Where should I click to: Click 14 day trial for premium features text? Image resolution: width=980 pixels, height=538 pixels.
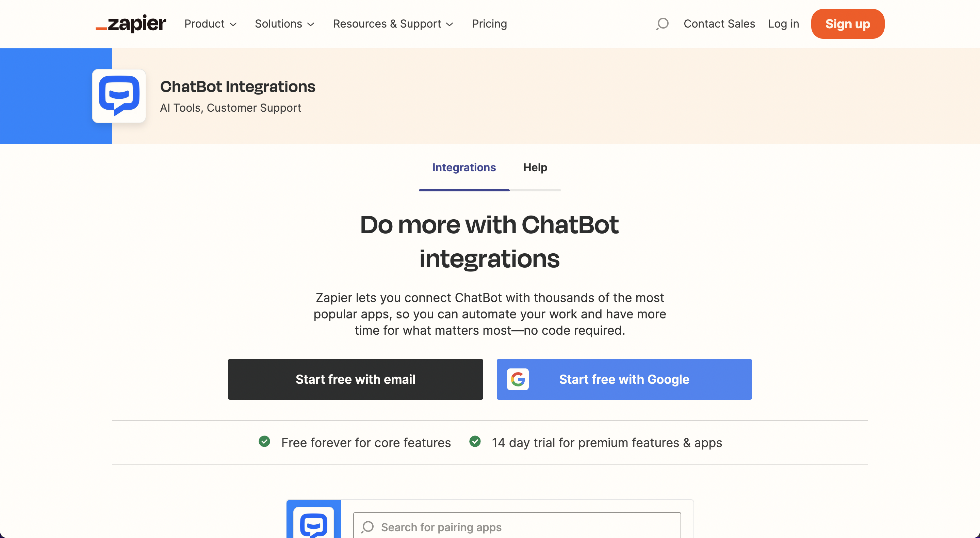tap(607, 442)
